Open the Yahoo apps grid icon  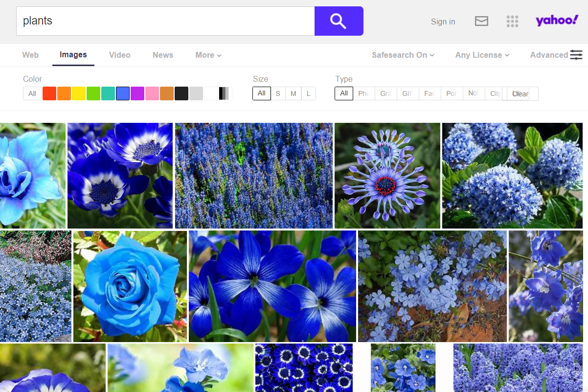coord(512,21)
